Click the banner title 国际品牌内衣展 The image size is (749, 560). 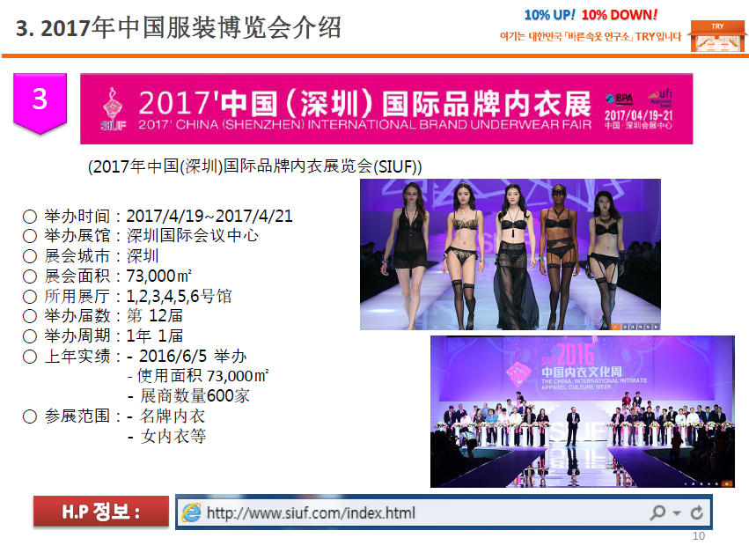tap(486, 104)
